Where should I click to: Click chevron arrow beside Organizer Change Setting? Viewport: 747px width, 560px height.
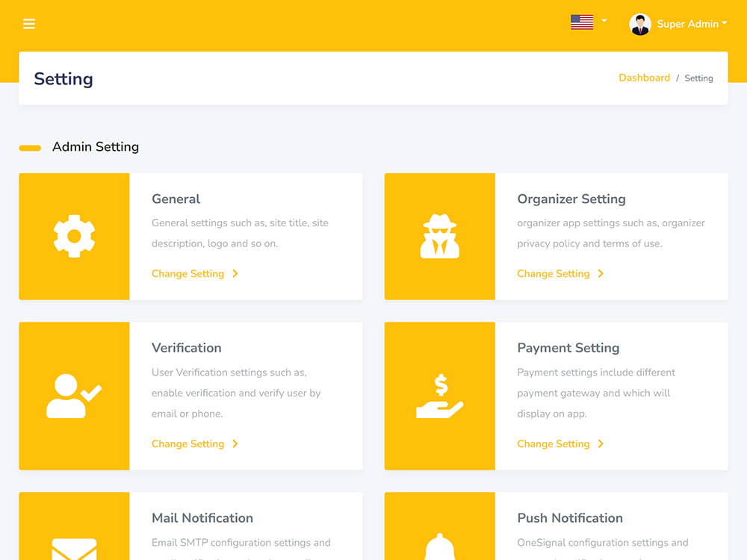pos(601,274)
